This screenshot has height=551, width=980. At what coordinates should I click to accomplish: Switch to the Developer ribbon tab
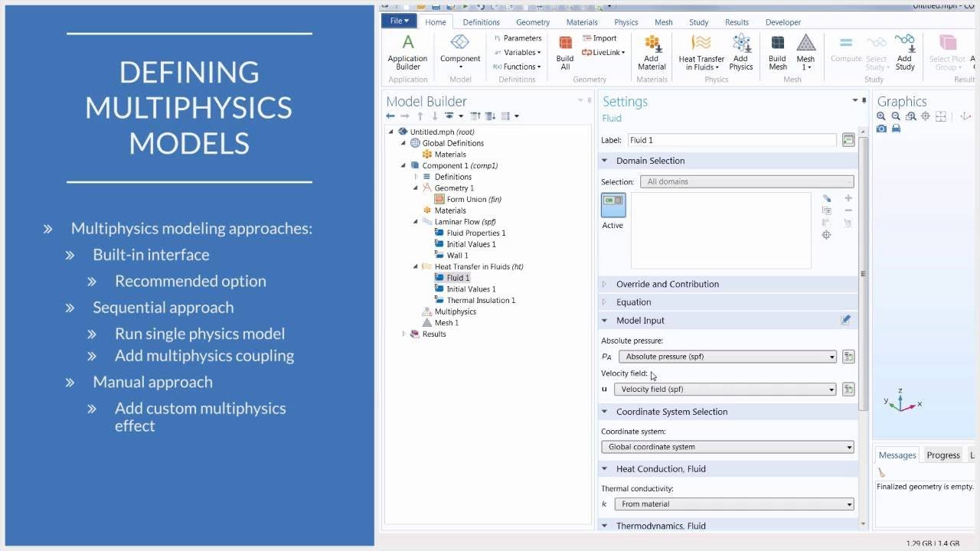pos(783,22)
